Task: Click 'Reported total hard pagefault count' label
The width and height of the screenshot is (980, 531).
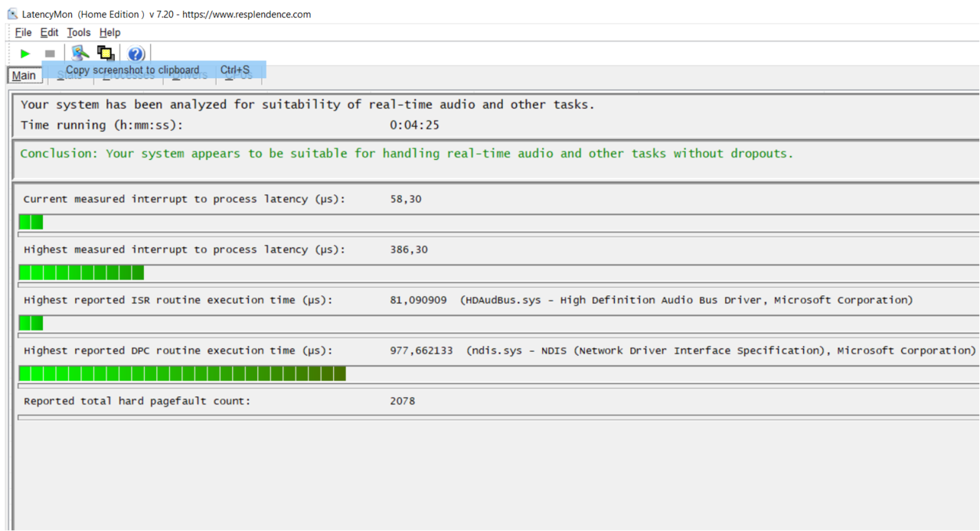Action: point(137,401)
